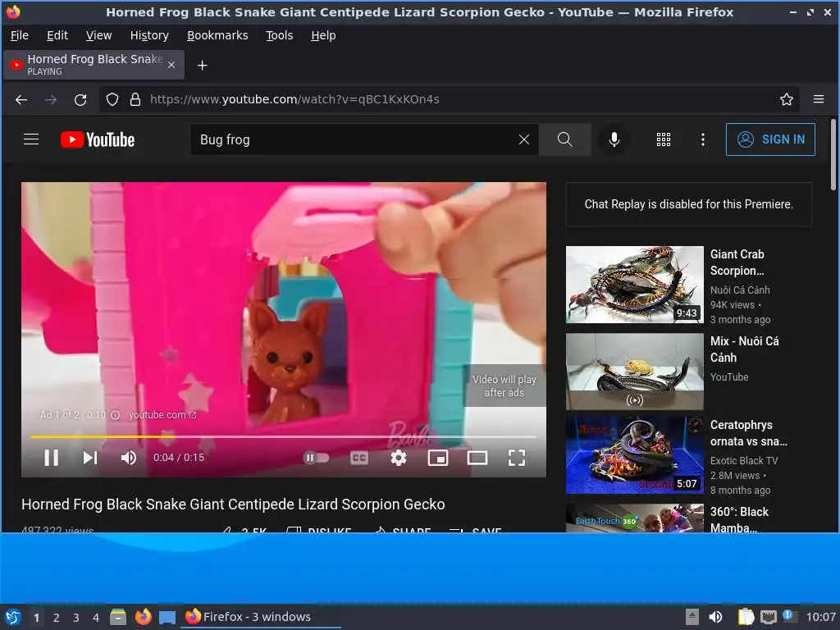This screenshot has width=840, height=630.
Task: Click Exotic Black TV channel name
Action: 743,460
